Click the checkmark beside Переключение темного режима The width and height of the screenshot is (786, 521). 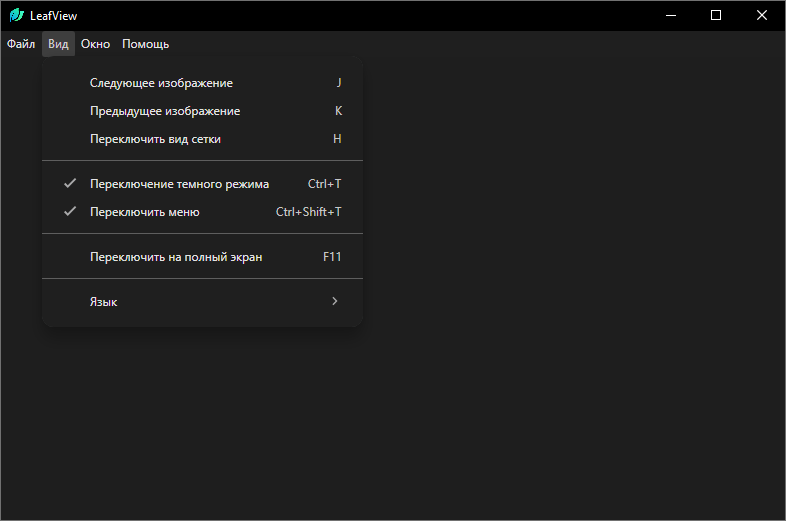click(70, 184)
